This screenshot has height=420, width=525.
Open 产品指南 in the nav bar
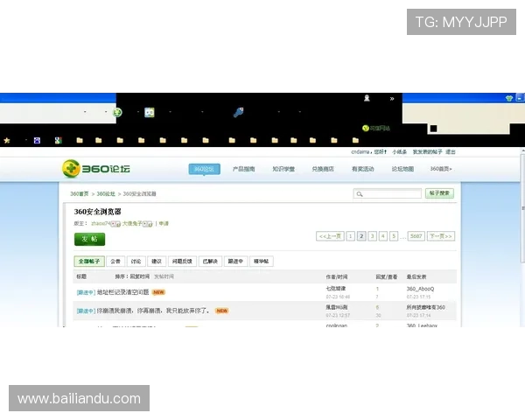(244, 169)
